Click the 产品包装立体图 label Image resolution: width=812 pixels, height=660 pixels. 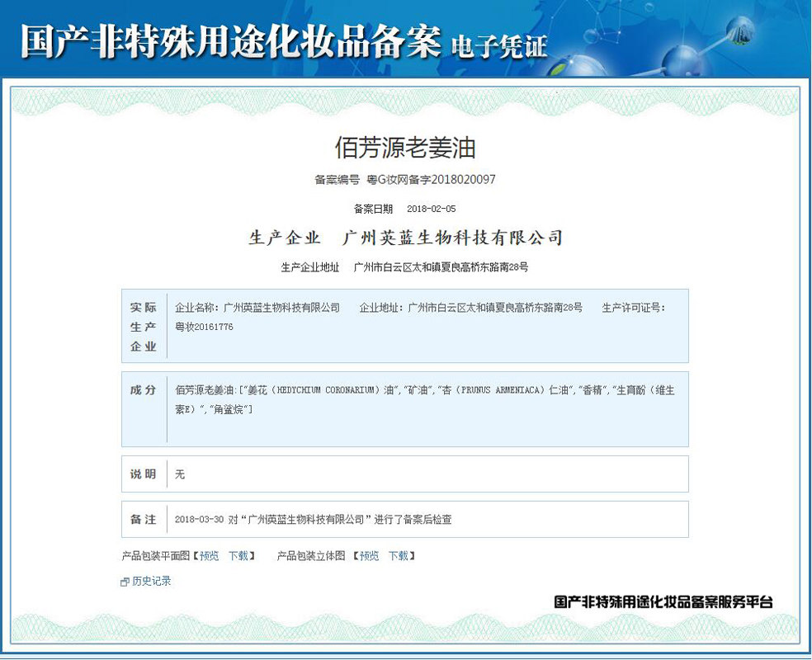(311, 556)
